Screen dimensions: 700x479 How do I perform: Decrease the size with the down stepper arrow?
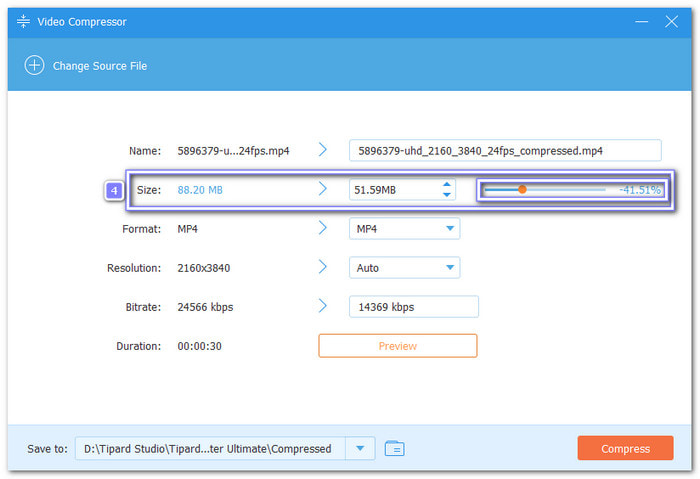446,194
